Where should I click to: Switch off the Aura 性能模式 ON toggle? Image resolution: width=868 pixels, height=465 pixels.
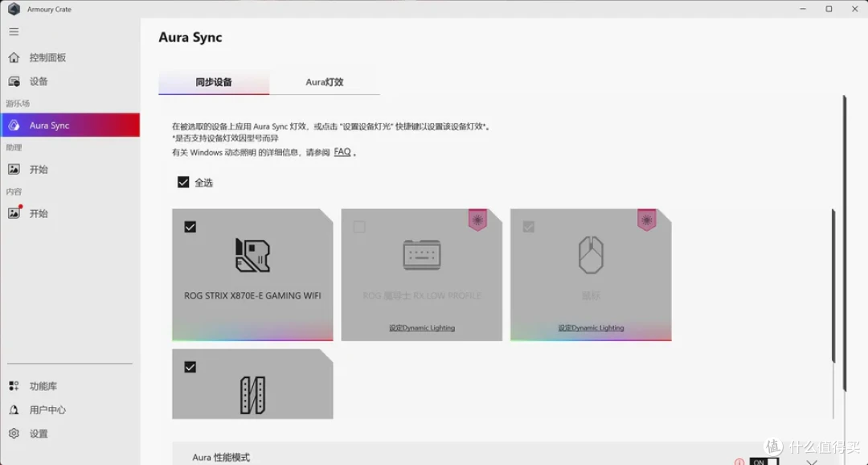click(764, 461)
